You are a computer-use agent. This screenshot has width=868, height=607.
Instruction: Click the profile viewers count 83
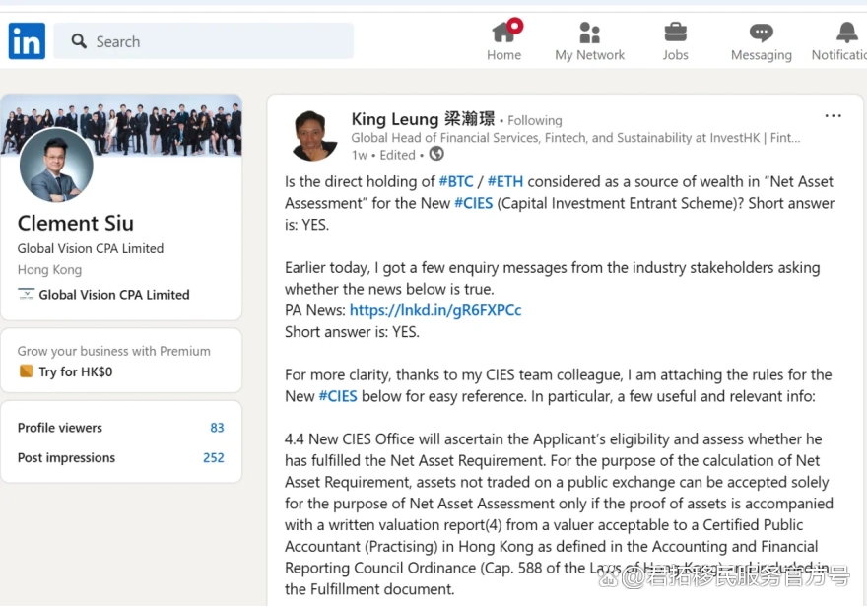coord(217,428)
